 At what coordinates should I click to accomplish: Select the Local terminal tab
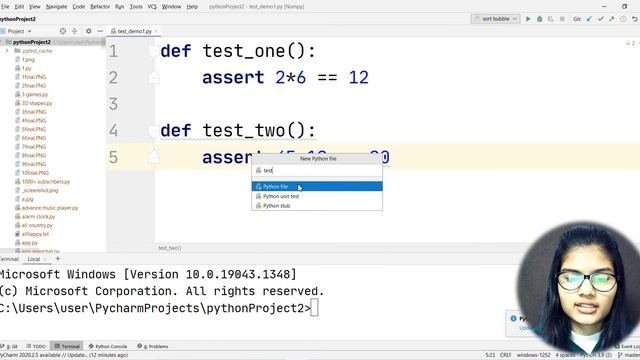tap(34, 259)
